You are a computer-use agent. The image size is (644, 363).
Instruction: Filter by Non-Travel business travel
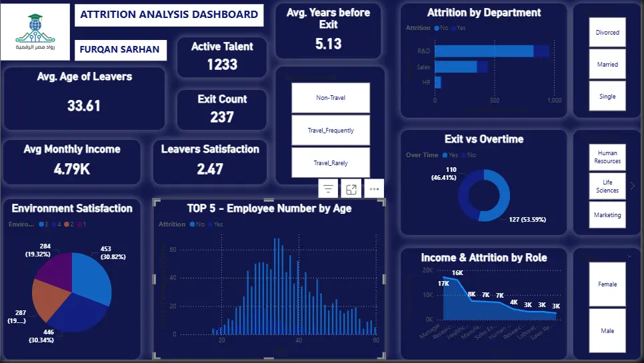coord(331,98)
